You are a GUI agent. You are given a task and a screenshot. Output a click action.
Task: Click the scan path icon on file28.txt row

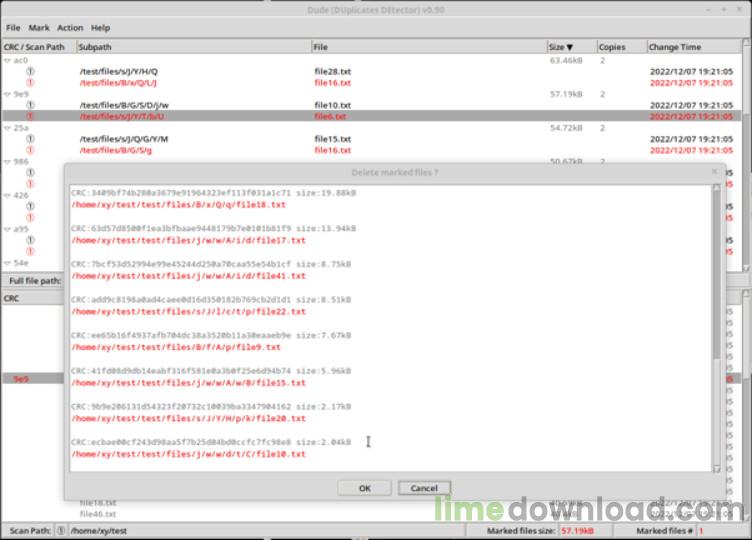click(x=30, y=71)
